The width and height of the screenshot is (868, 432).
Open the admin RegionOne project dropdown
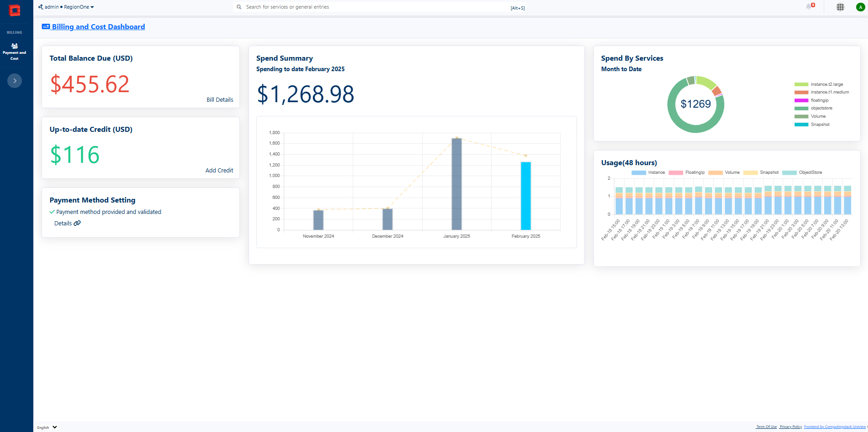point(66,7)
